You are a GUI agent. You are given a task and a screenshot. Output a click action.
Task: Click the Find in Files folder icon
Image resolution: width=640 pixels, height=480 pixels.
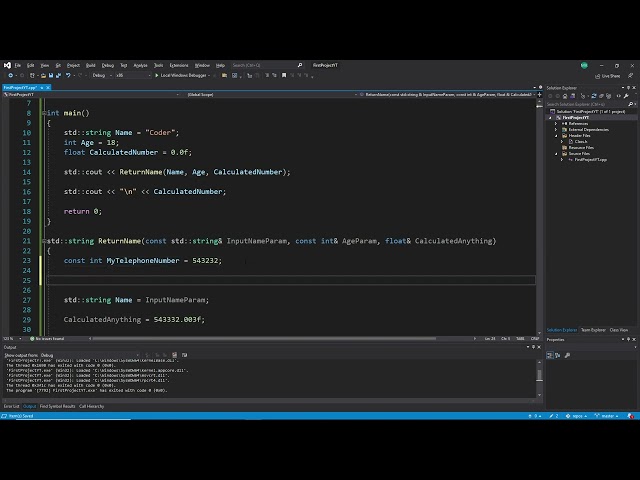(x=224, y=76)
